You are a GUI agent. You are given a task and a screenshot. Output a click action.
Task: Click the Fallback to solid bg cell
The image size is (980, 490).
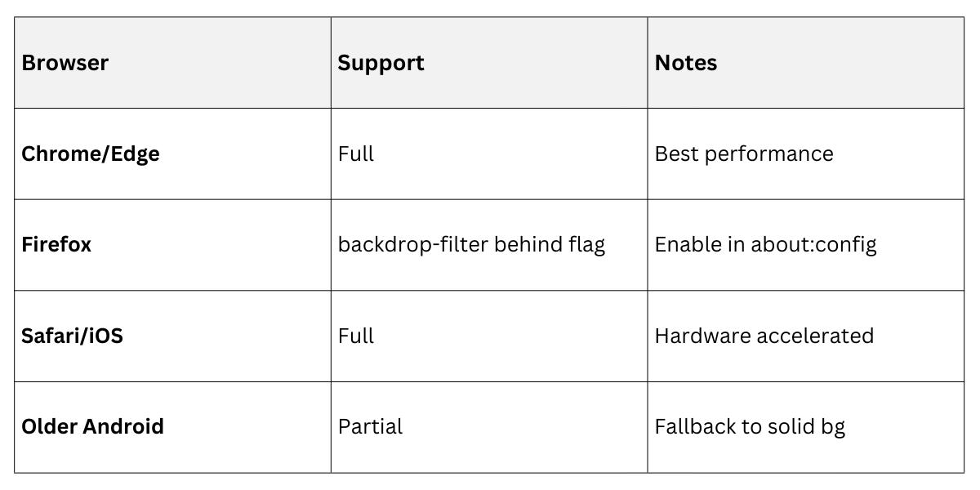pos(750,426)
